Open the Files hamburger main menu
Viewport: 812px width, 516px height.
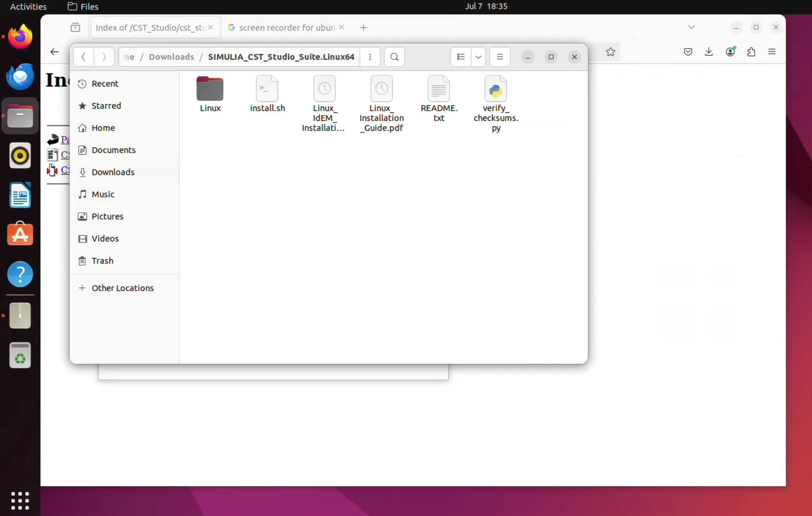(x=500, y=57)
